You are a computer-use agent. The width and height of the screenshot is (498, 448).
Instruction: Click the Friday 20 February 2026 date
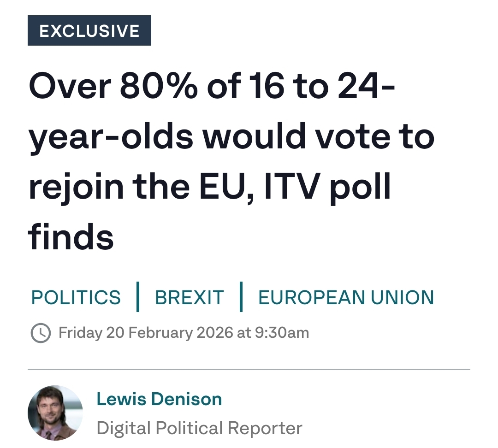click(x=146, y=333)
